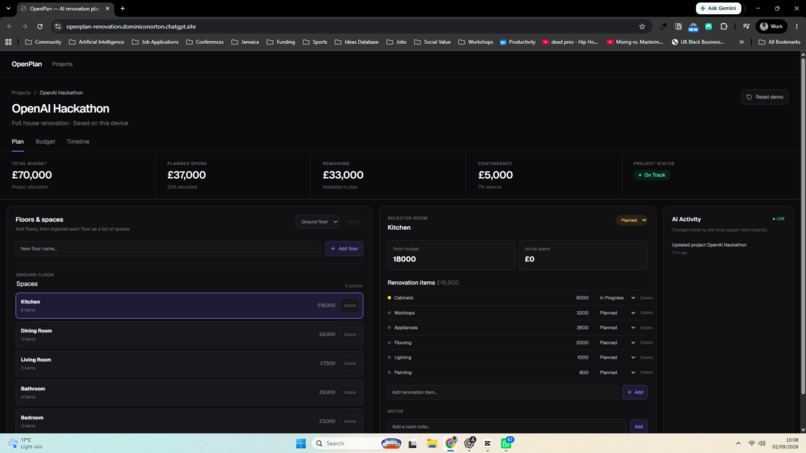
Task: Open the Painting status dropdown
Action: coord(617,372)
